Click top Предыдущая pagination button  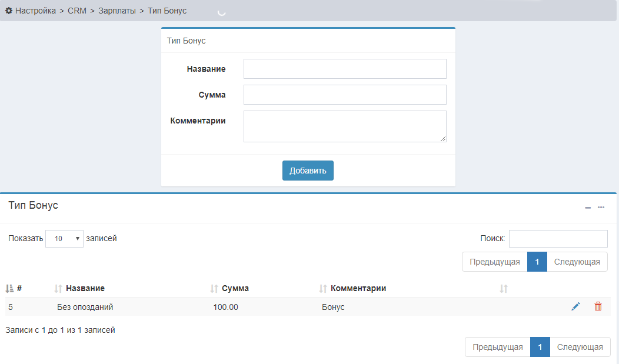coord(494,262)
